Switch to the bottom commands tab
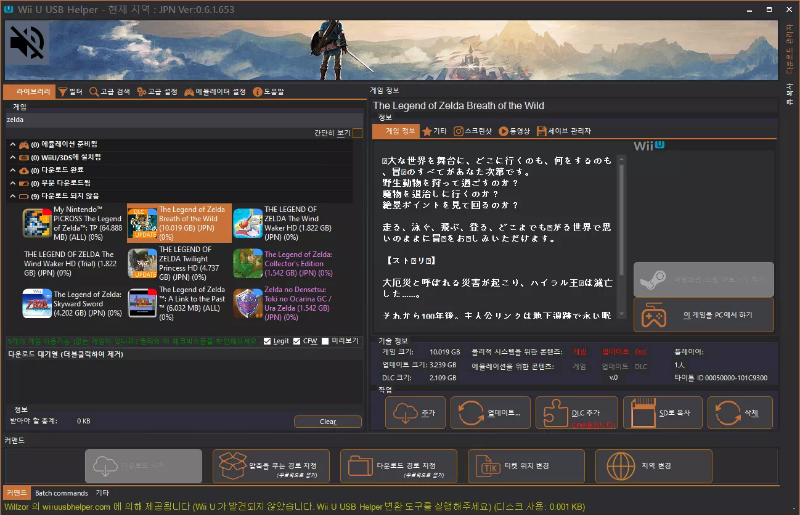 click(x=16, y=493)
